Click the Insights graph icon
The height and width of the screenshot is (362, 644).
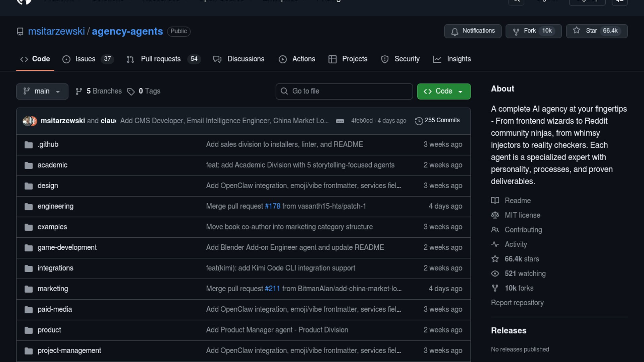pos(437,59)
